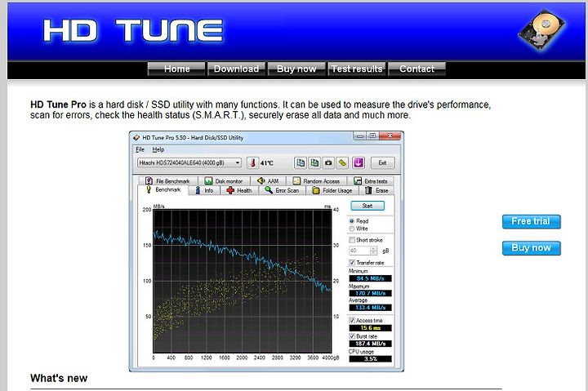Click the maximum value 170.7 MB/s
The image size is (588, 391).
(x=370, y=293)
